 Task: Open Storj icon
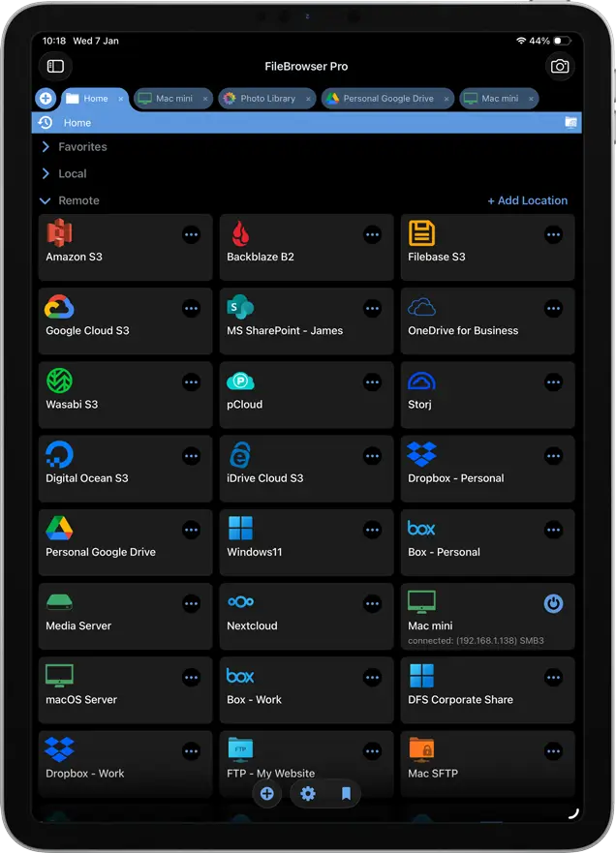pyautogui.click(x=421, y=381)
